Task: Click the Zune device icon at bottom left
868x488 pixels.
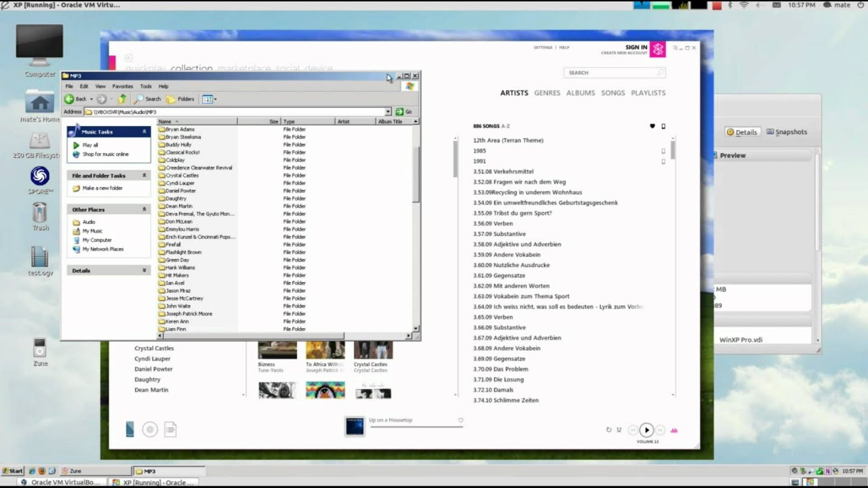Action: point(130,429)
